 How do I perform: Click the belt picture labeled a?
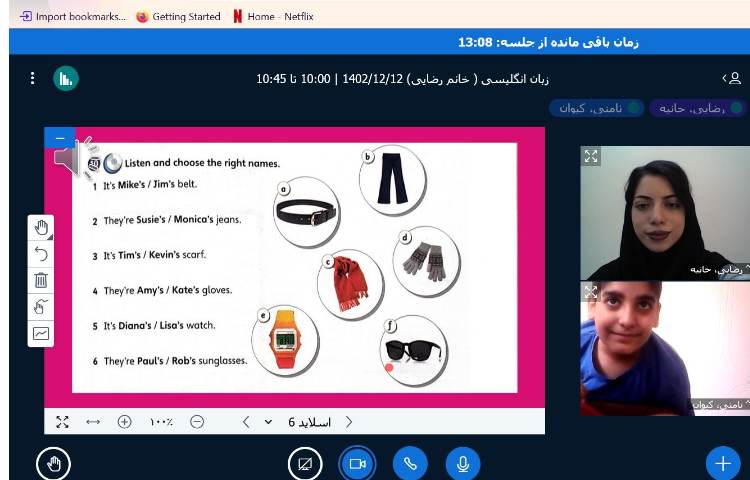[307, 212]
